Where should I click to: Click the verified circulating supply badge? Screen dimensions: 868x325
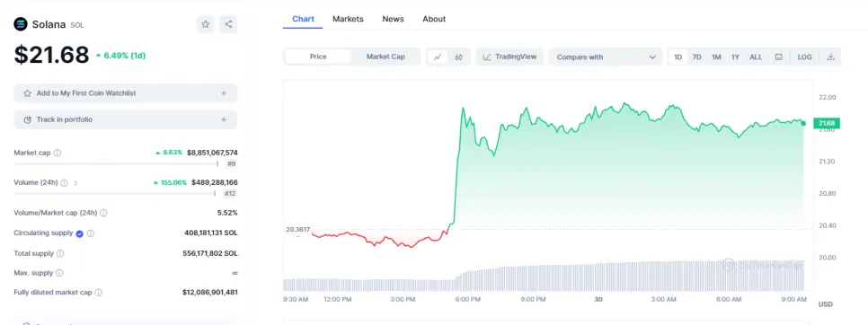(79, 233)
